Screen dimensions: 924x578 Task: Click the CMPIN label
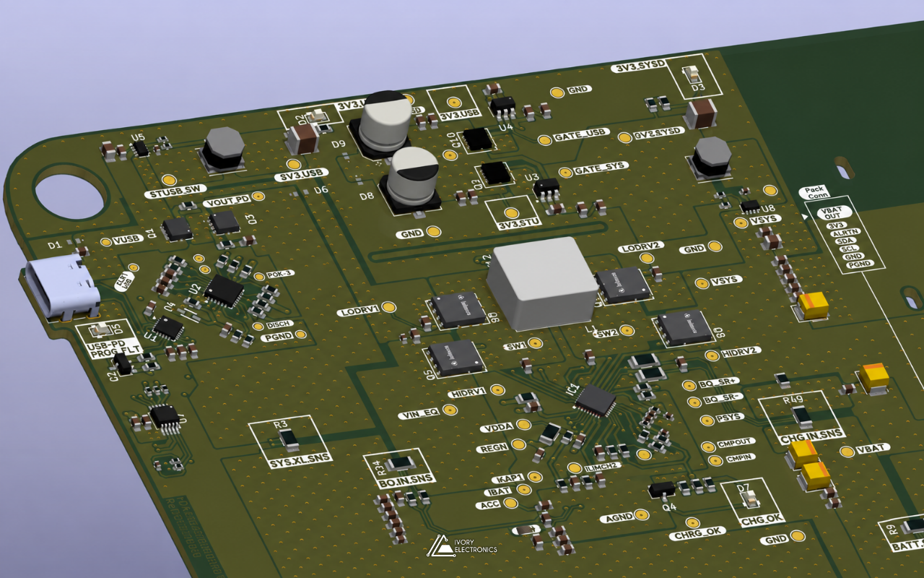pos(741,457)
